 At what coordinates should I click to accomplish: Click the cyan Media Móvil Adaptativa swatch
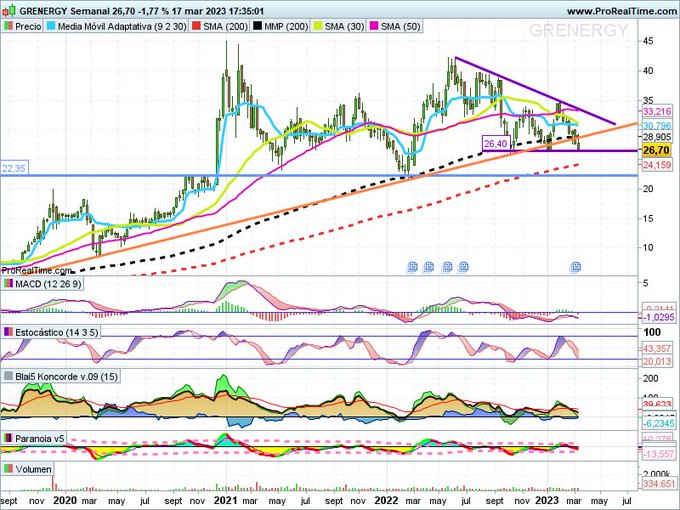50,26
